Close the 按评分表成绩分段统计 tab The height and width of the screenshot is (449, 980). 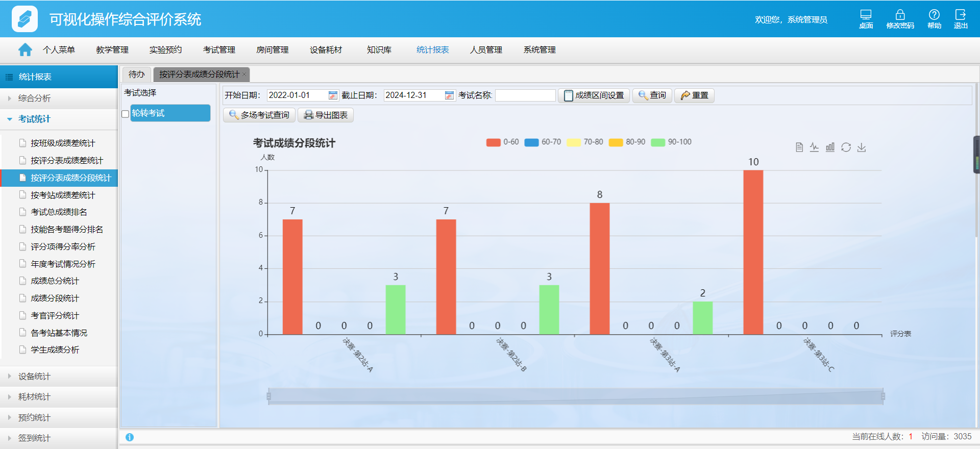tap(244, 74)
